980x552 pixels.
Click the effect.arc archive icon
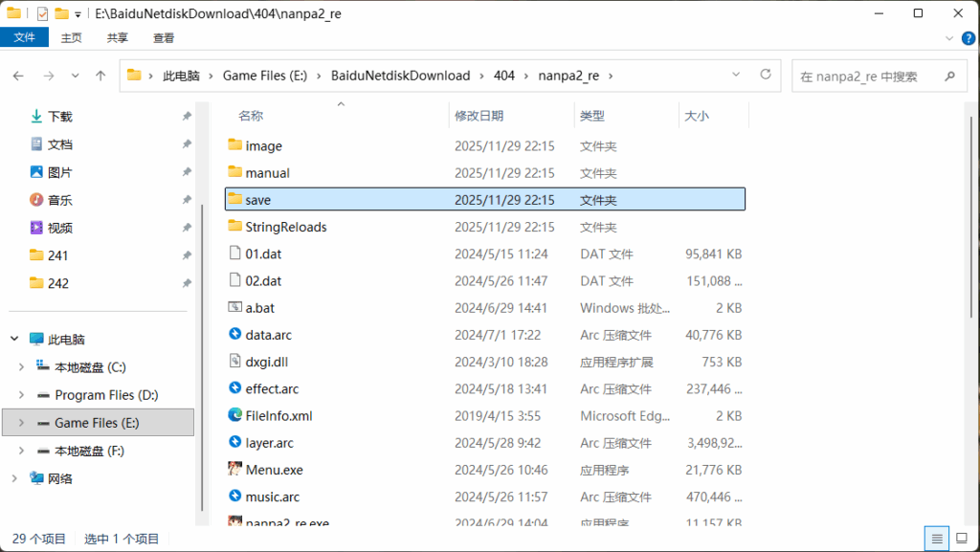[x=235, y=387]
